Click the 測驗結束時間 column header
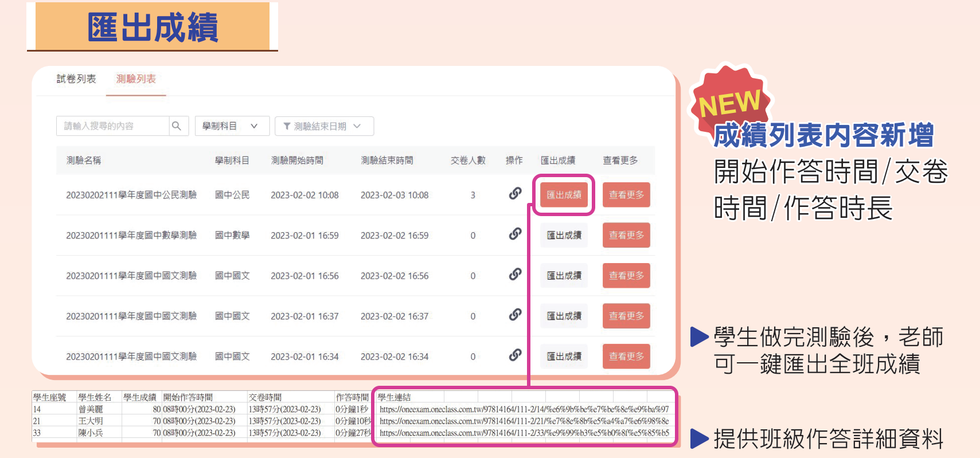Image resolution: width=980 pixels, height=458 pixels. click(x=386, y=161)
